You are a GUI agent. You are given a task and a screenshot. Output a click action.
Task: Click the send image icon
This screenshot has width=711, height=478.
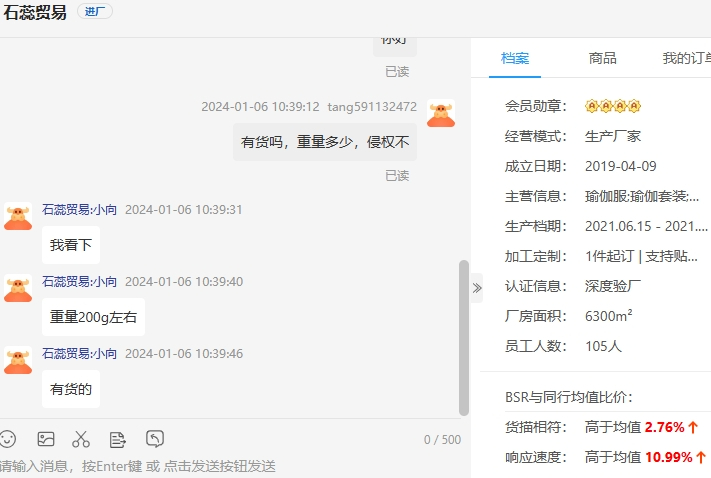coord(46,439)
